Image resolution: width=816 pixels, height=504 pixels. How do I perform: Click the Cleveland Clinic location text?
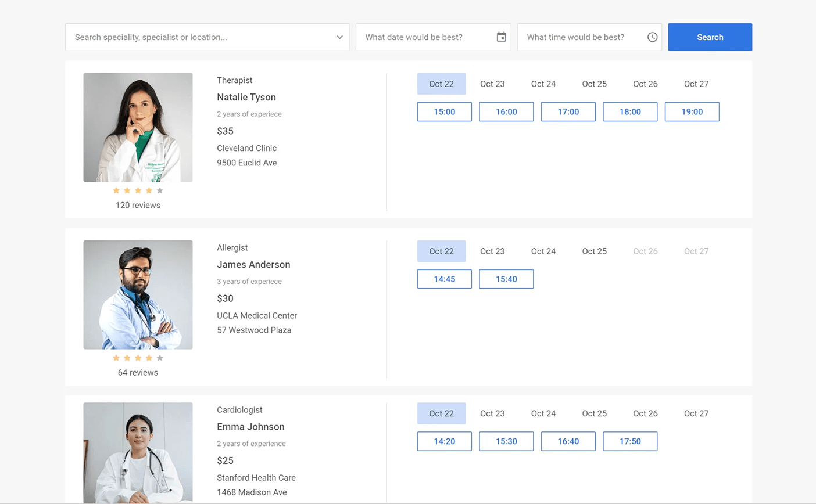point(246,148)
